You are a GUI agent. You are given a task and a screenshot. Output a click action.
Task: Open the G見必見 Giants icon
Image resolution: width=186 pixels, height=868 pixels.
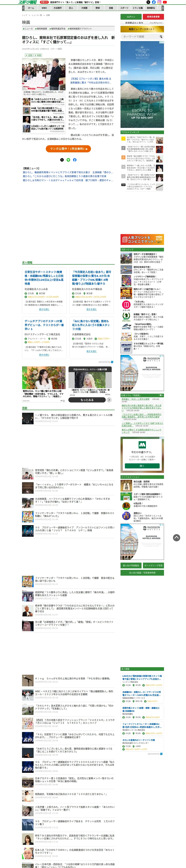(126, 506)
